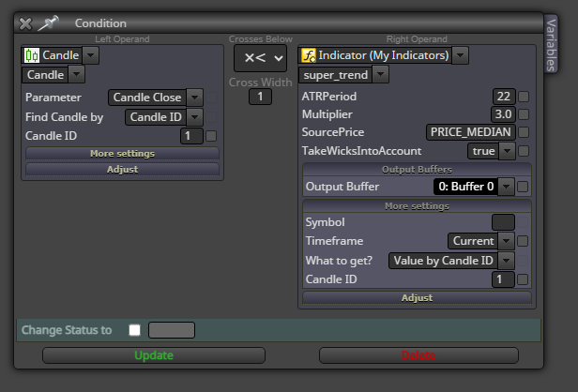Click the Cross Width input field
Image resolution: width=578 pixels, height=392 pixels.
[260, 97]
